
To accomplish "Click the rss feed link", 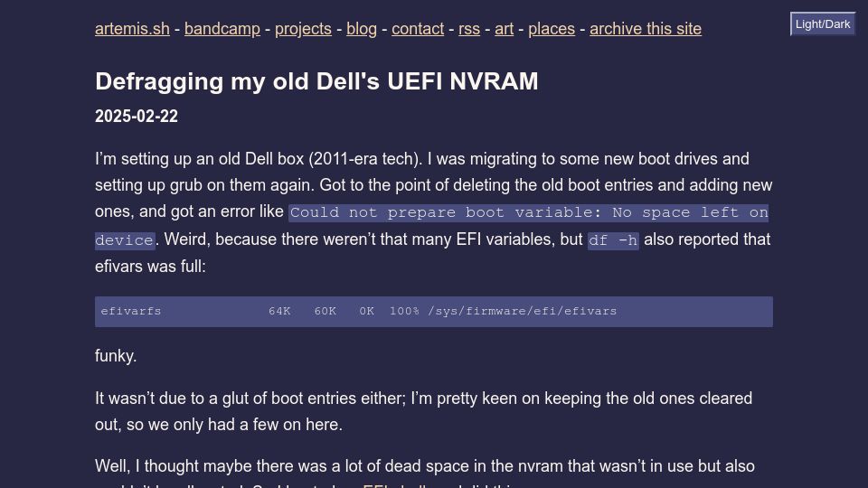I will 469,29.
